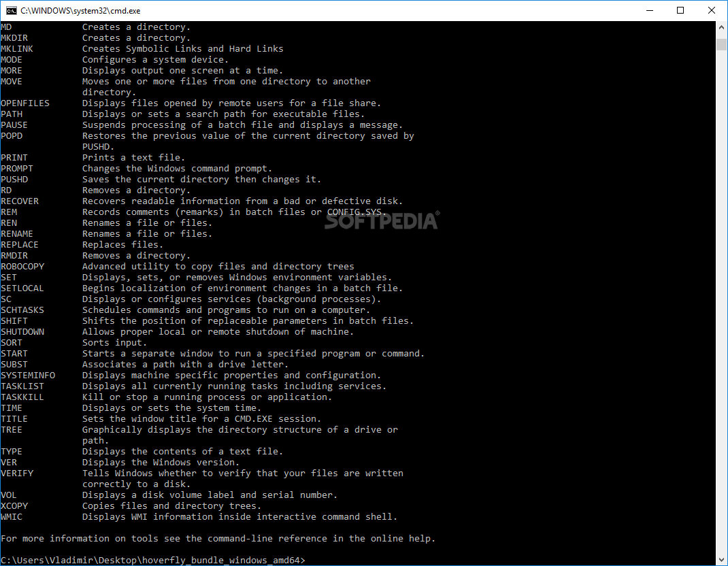Click 'Displays or sets the system time.'

point(171,408)
